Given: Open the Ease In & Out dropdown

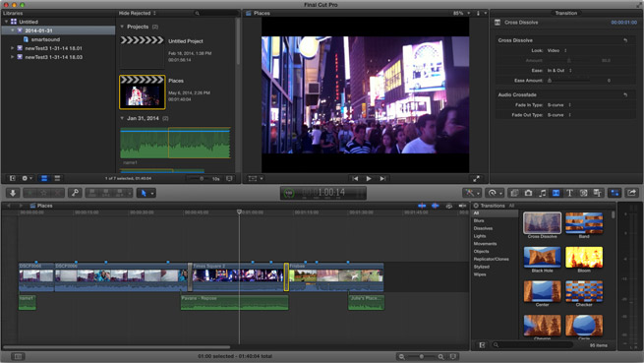Looking at the screenshot, I should click(559, 71).
